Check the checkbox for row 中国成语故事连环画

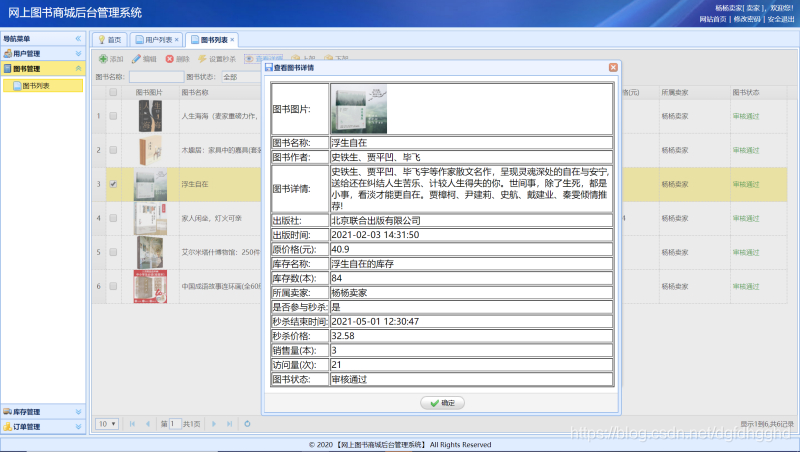(x=113, y=286)
